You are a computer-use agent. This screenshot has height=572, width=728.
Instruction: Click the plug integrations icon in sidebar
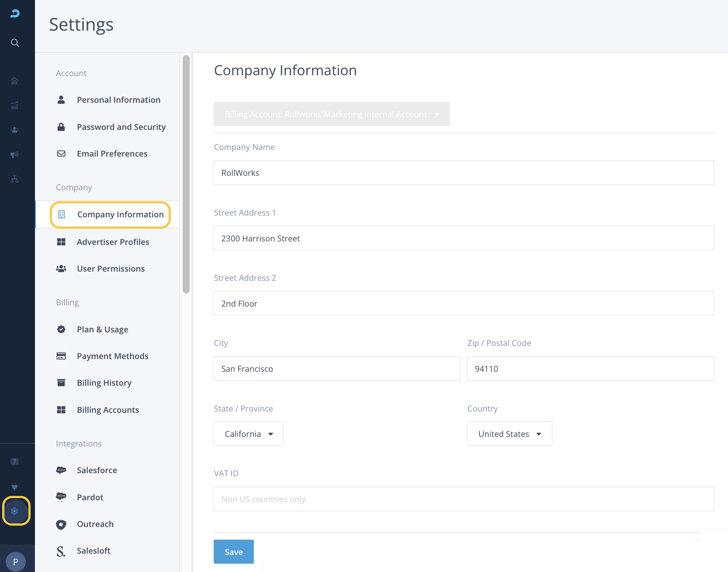point(15,486)
